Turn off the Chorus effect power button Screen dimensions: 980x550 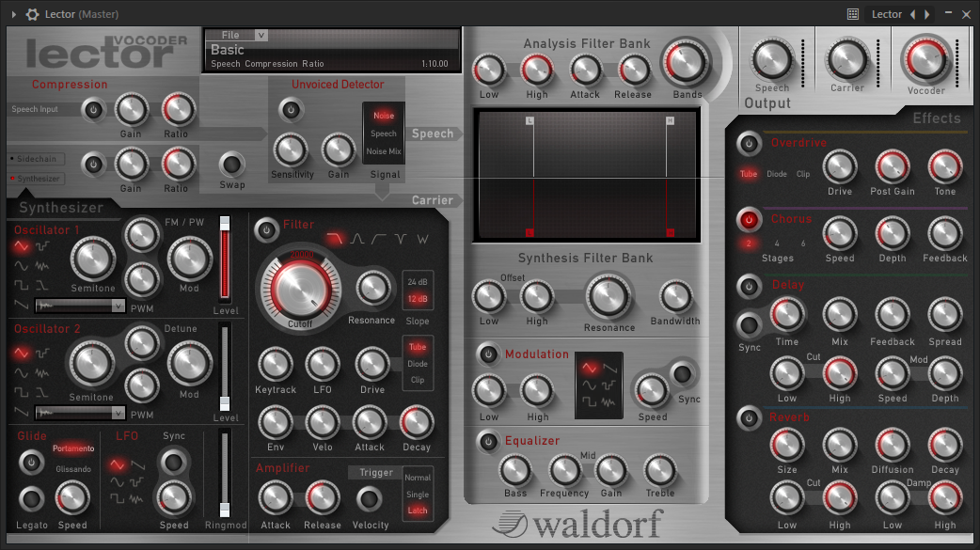click(x=749, y=220)
